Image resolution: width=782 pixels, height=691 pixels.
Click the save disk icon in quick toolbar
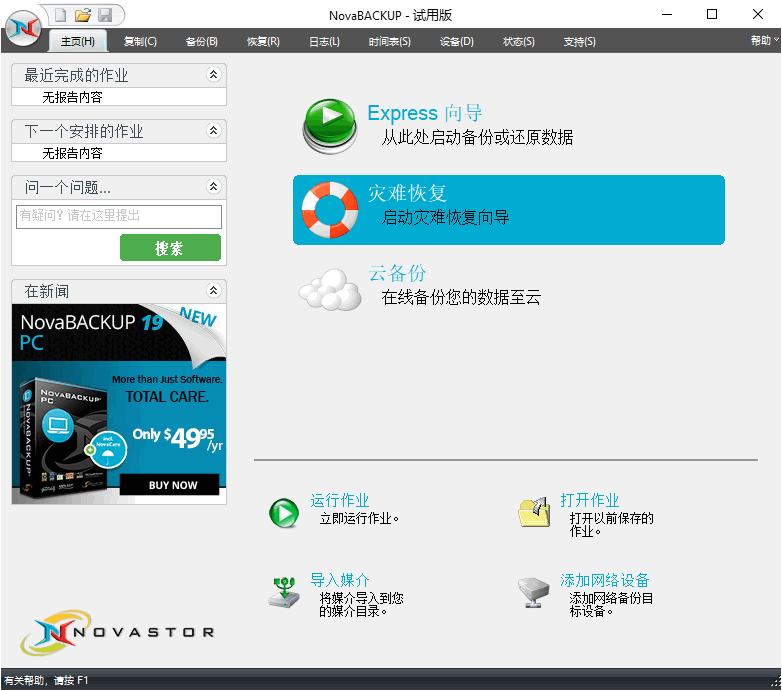click(x=105, y=15)
